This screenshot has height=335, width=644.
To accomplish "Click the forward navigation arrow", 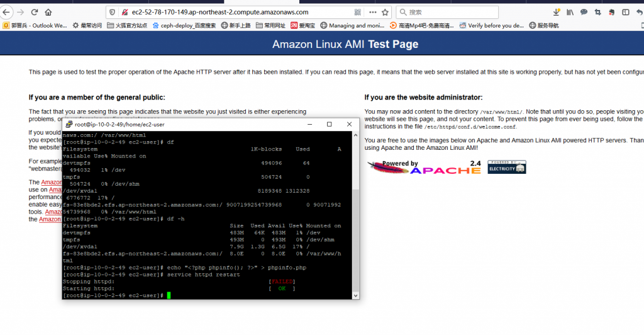I will point(21,13).
